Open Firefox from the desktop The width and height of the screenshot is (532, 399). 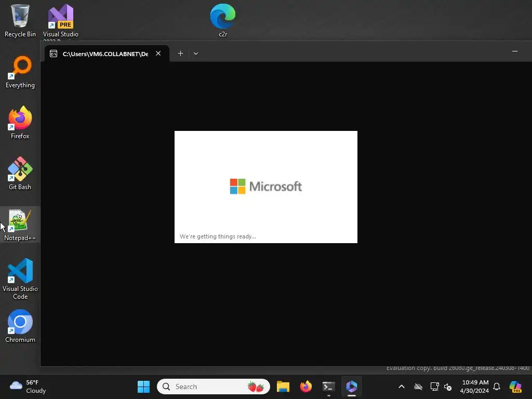(20, 122)
